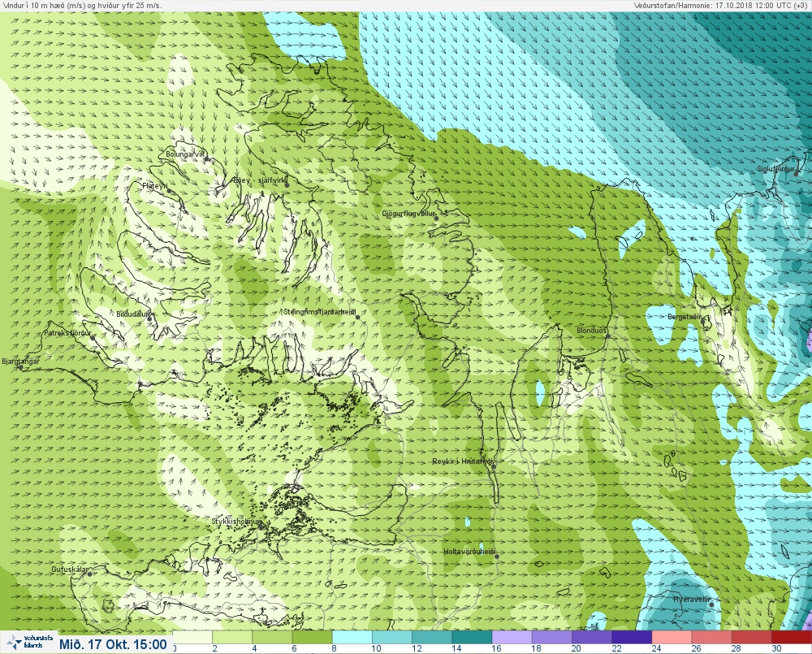
Task: Select the Bolungarvík station label
Action: pyautogui.click(x=185, y=154)
